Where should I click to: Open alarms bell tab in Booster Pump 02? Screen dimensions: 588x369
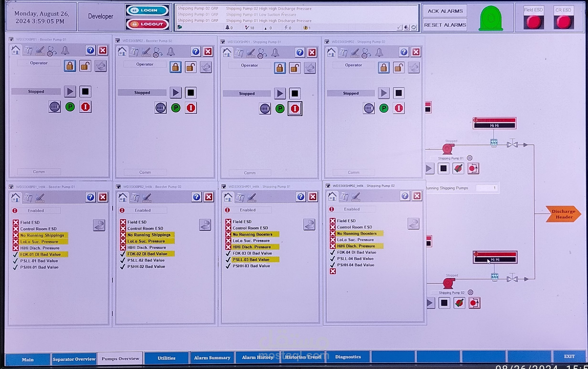pyautogui.click(x=171, y=52)
